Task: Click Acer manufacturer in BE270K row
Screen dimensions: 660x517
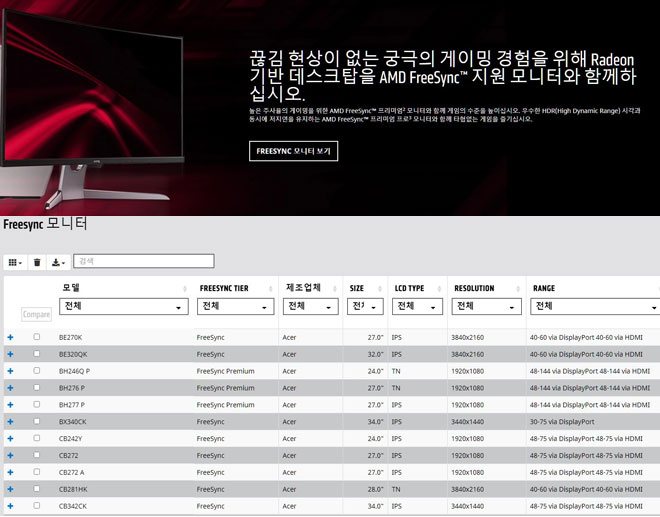Action: [289, 338]
